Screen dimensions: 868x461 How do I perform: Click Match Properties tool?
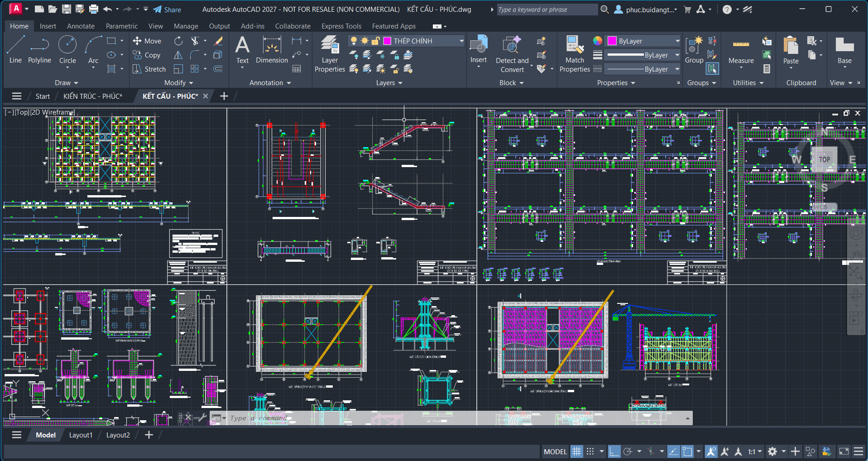[x=575, y=54]
